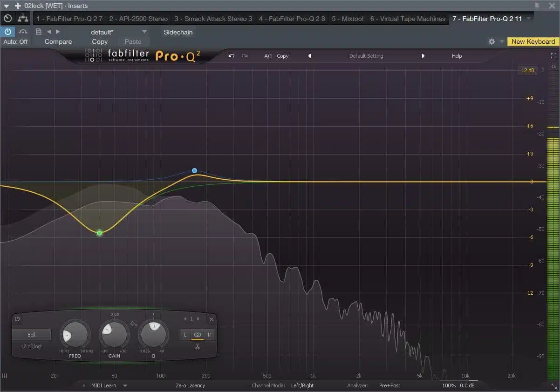Image resolution: width=560 pixels, height=392 pixels.
Task: Switch to tab 4 - FabFilter Pro-Q 2 8
Action: [x=292, y=19]
